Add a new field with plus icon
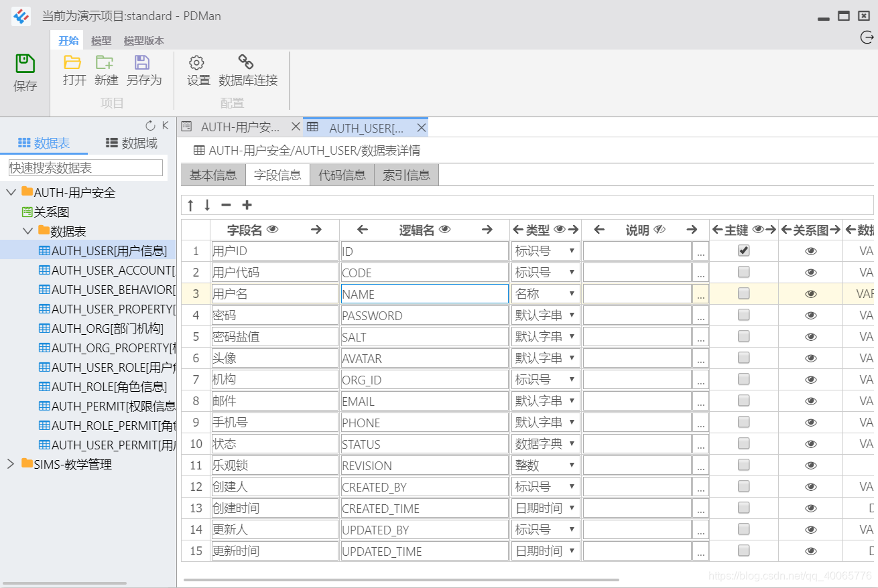 coord(247,205)
